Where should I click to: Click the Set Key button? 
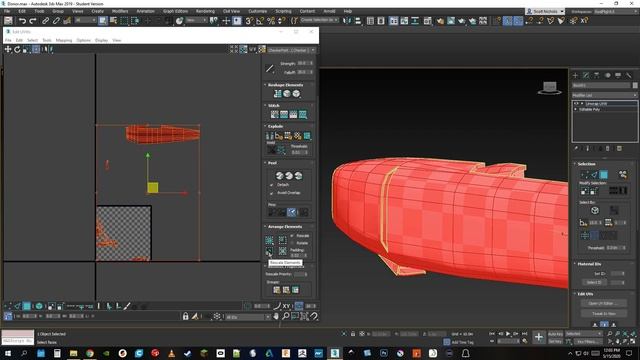(x=555, y=341)
